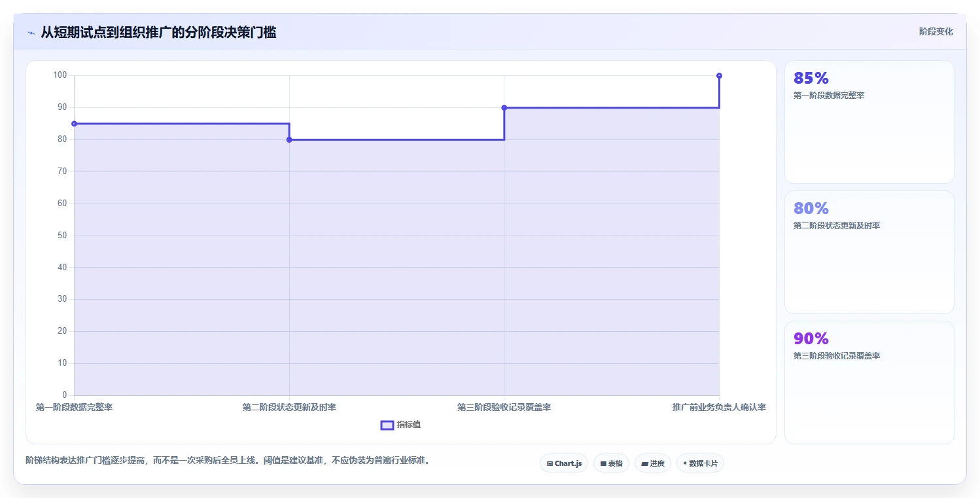Viewport: 980px width, 498px height.
Task: Click the 阶段变化 label in header
Action: pyautogui.click(x=936, y=31)
